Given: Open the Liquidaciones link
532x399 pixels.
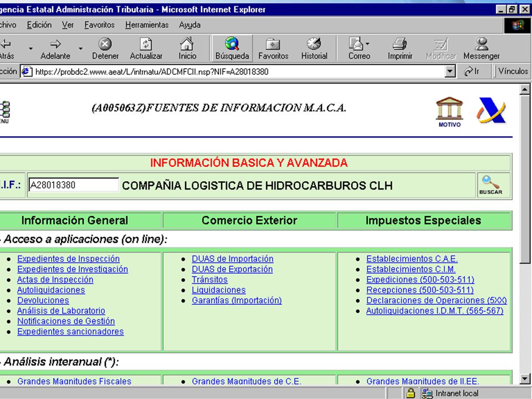Looking at the screenshot, I should click(x=218, y=290).
